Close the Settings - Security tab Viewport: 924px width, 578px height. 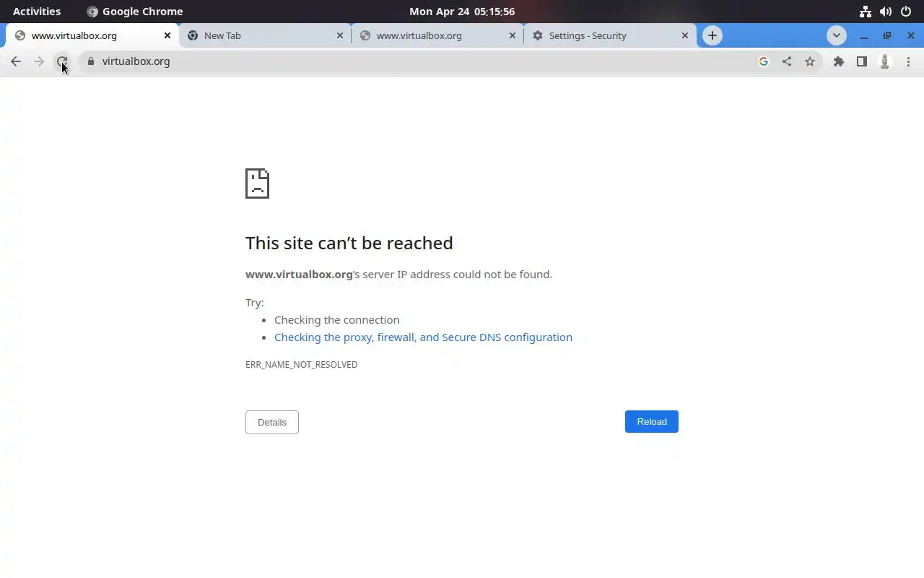[685, 35]
